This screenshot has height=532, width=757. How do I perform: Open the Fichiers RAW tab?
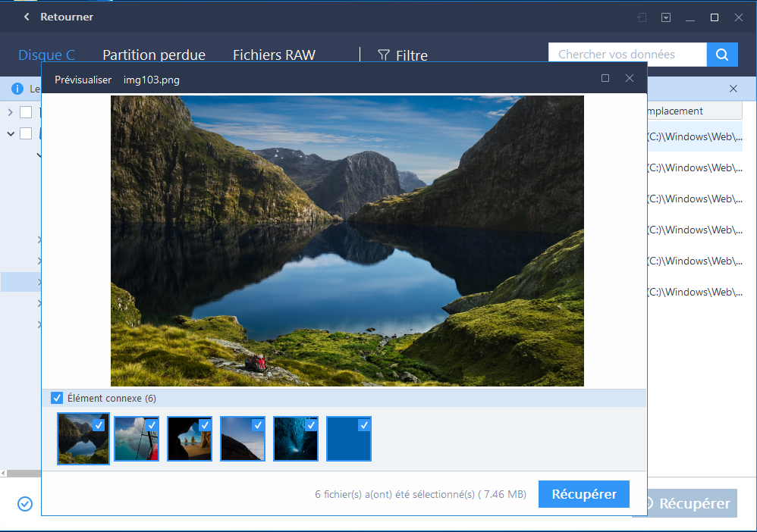(275, 55)
